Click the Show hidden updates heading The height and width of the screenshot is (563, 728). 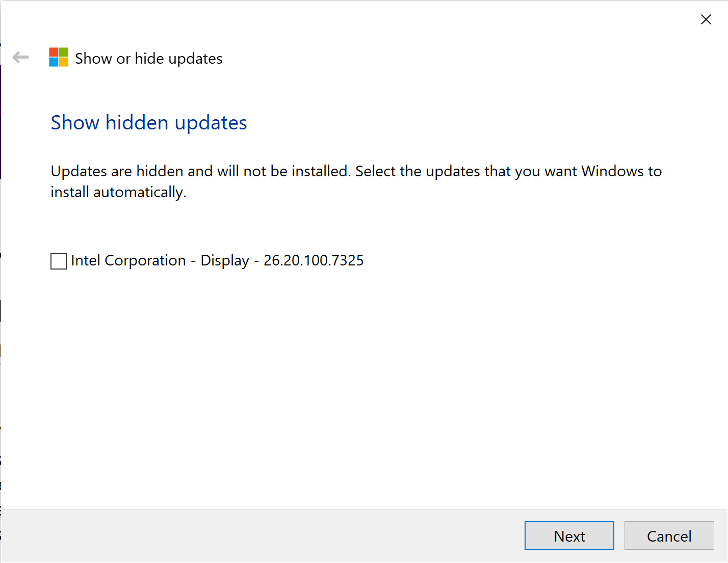[149, 123]
